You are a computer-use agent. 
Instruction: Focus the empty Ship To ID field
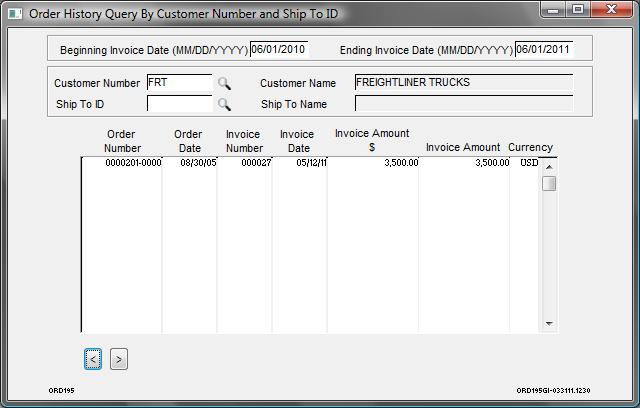pos(180,104)
